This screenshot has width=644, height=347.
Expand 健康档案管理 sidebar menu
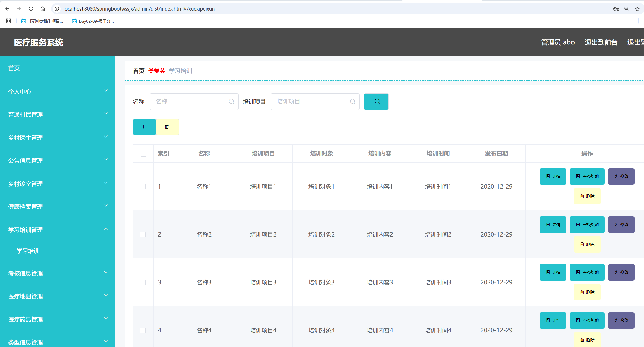pyautogui.click(x=58, y=207)
